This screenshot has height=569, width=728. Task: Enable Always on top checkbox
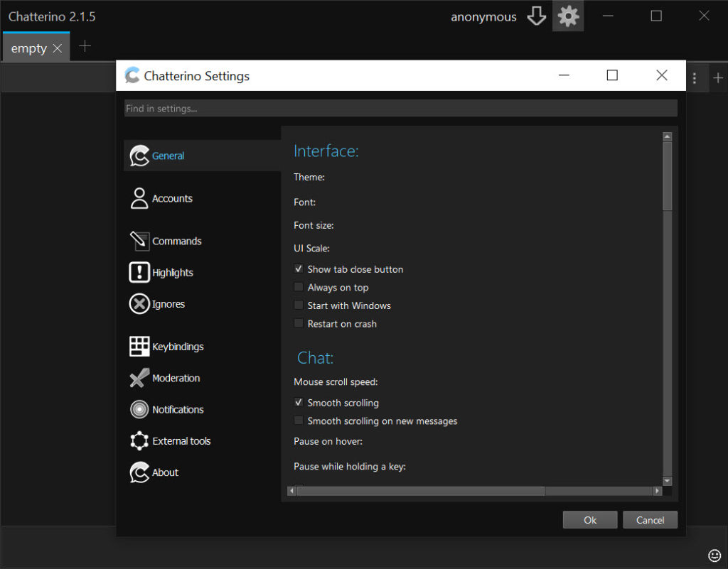[x=299, y=287]
